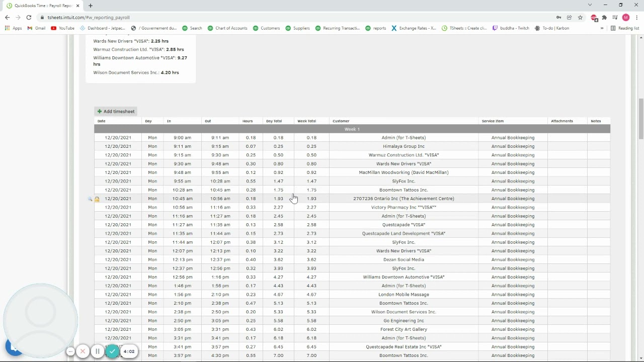Open the Reading list
Screen dimensions: 644x362
(x=624, y=28)
